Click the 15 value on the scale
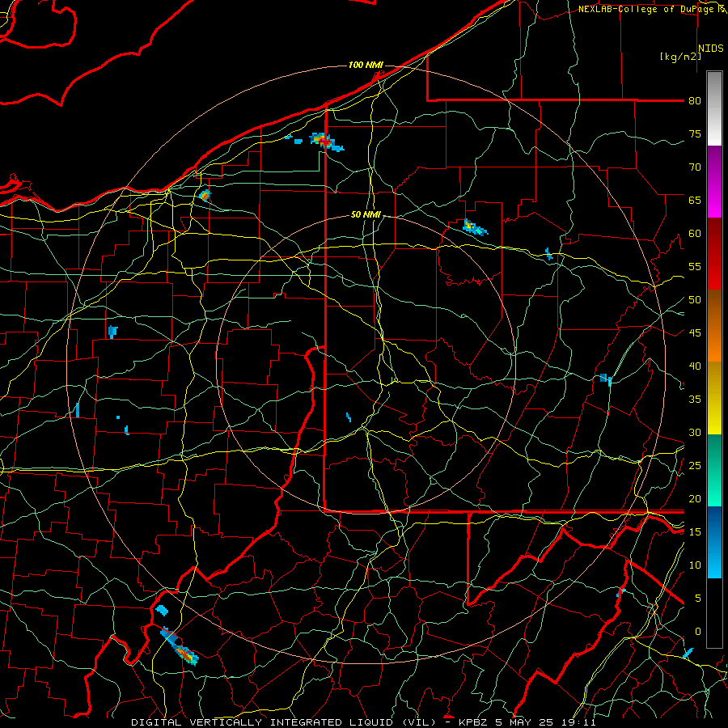The height and width of the screenshot is (728, 728). (695, 532)
